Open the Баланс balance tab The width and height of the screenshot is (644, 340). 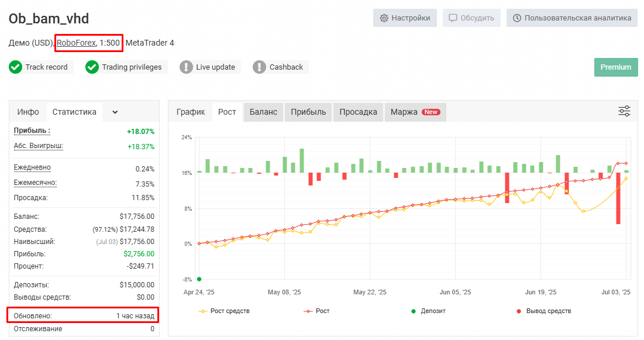263,112
